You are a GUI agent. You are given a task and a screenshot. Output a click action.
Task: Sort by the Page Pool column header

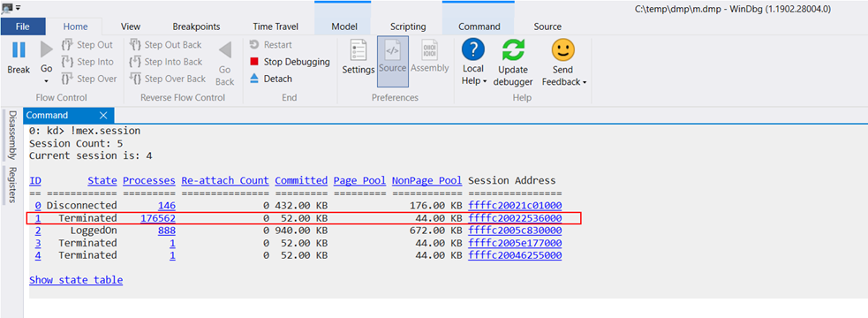click(x=359, y=180)
